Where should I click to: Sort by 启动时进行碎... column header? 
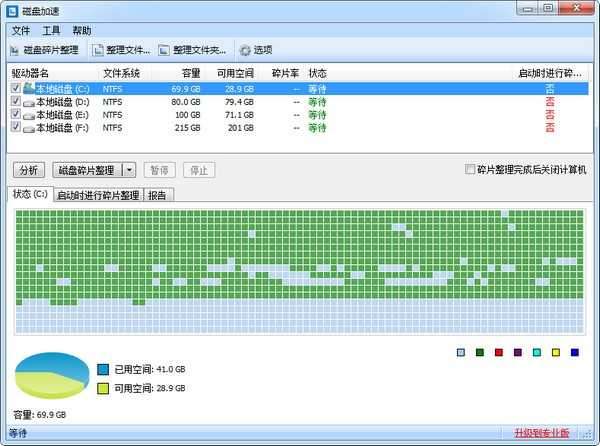[550, 73]
